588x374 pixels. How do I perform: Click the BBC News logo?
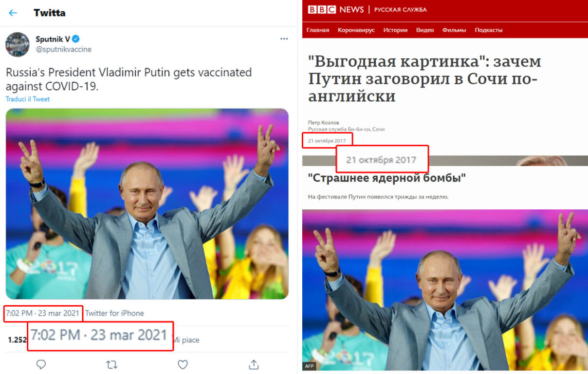click(336, 9)
